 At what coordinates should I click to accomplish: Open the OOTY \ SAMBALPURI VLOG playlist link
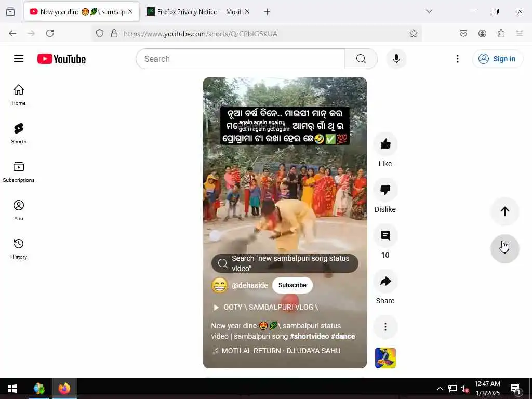265,307
